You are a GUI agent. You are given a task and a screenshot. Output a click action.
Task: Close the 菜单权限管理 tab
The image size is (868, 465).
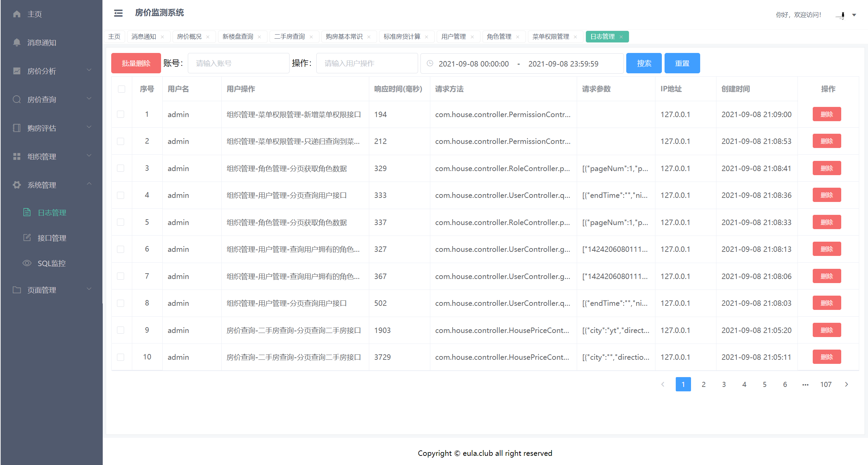tap(575, 37)
